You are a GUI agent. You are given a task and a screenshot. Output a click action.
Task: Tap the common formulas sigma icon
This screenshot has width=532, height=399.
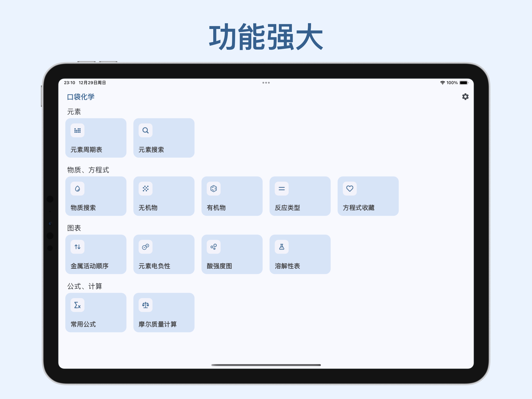[78, 305]
